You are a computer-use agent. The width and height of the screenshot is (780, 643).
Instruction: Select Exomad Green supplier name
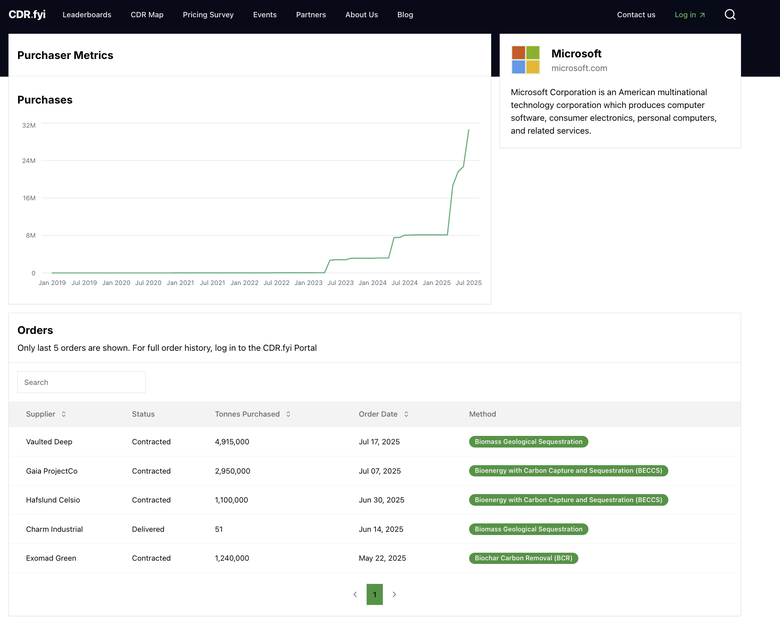(x=51, y=558)
